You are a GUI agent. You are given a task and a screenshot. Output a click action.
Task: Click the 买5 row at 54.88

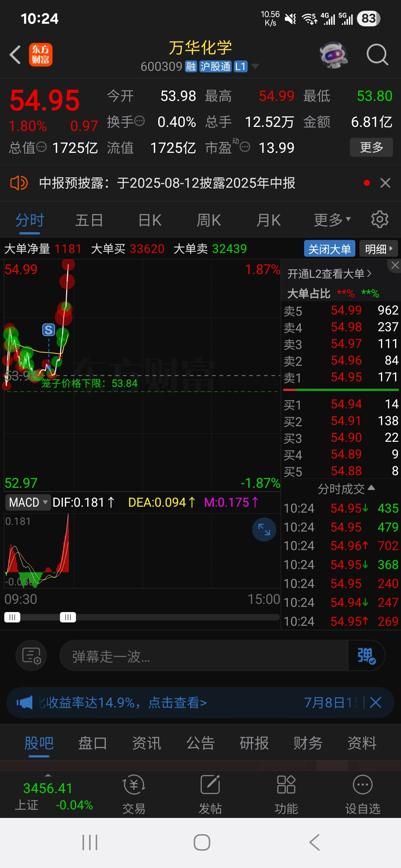tap(341, 471)
